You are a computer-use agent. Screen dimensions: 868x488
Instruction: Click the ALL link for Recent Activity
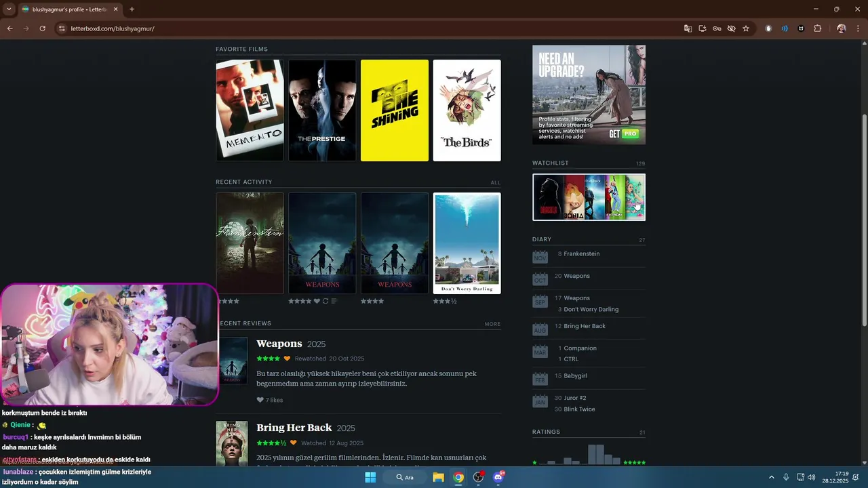pyautogui.click(x=496, y=182)
